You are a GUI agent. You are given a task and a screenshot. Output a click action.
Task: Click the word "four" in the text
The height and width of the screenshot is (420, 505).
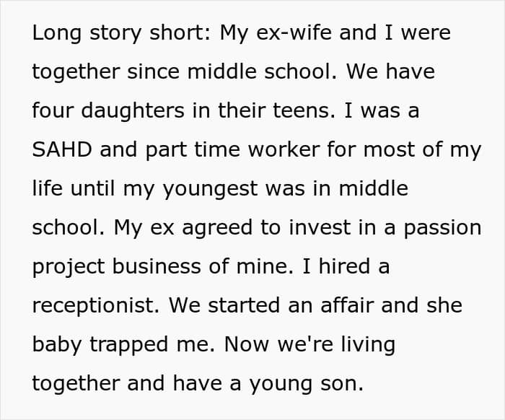53,110
